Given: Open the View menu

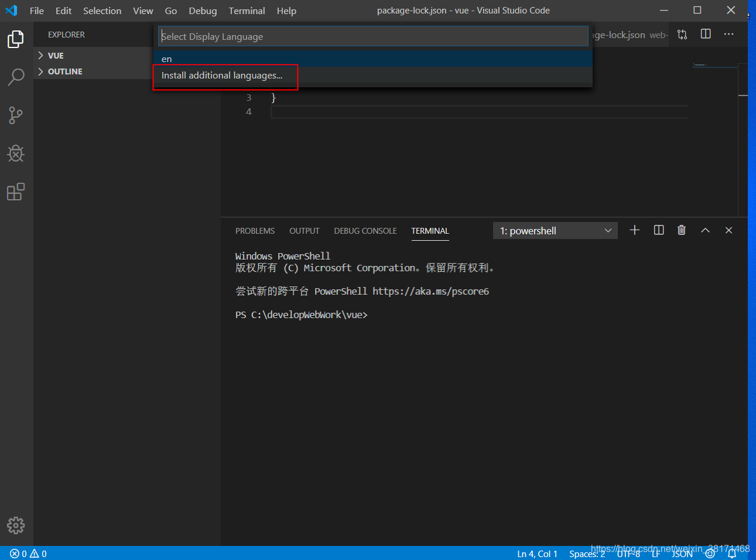Looking at the screenshot, I should (143, 11).
